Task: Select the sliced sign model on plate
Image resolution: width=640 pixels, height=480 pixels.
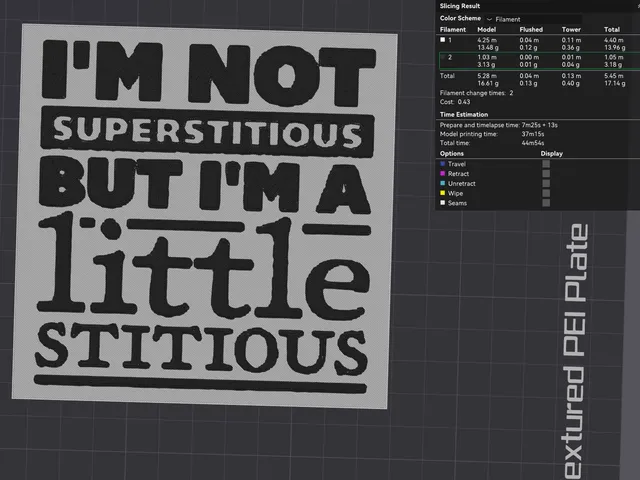Action: (x=204, y=216)
